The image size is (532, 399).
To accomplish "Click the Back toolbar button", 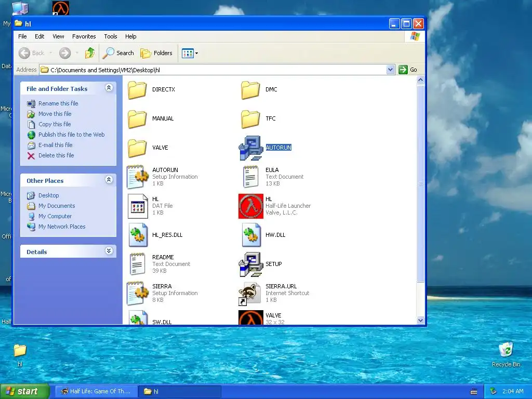I will click(x=32, y=53).
